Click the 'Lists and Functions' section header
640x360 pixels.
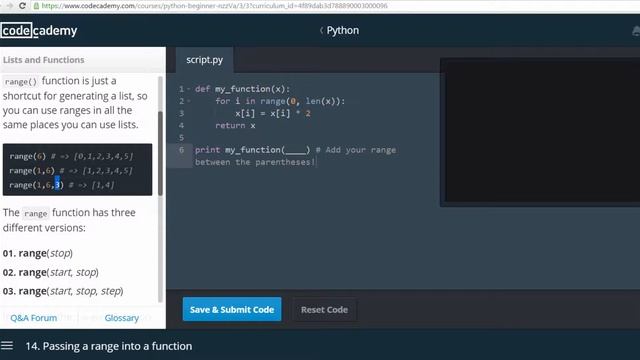coord(43,60)
